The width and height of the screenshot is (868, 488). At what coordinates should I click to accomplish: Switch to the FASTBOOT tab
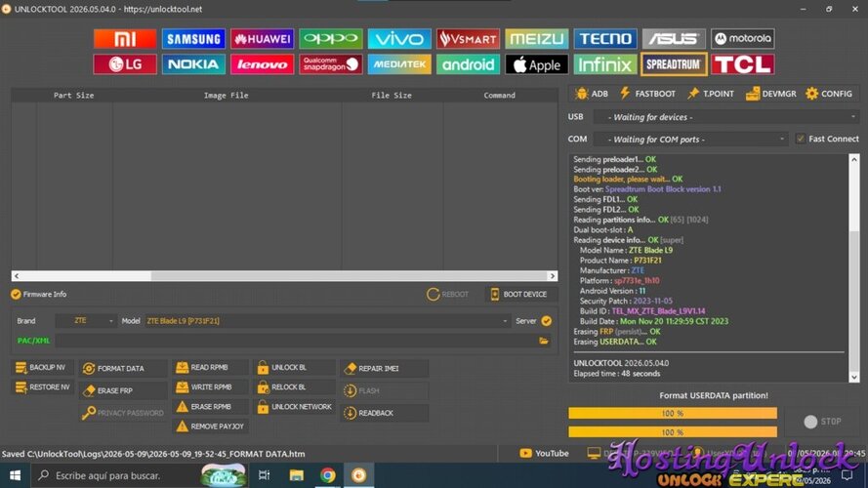click(647, 94)
